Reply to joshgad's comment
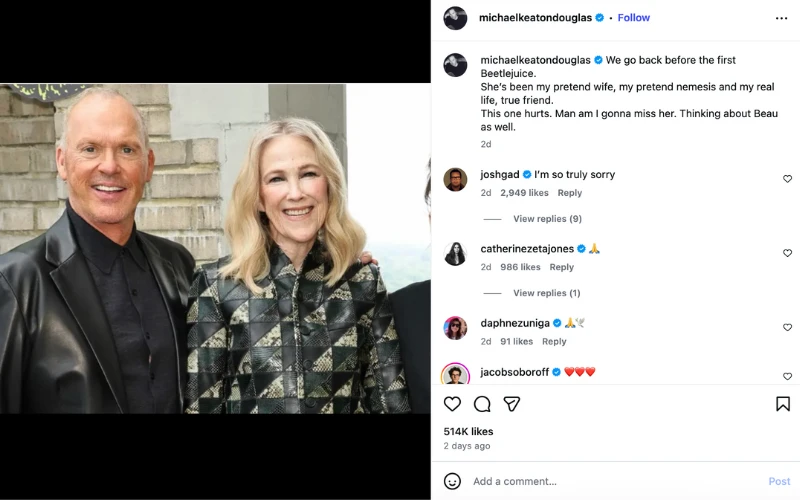Screen dimensions: 800x500 (x=570, y=193)
